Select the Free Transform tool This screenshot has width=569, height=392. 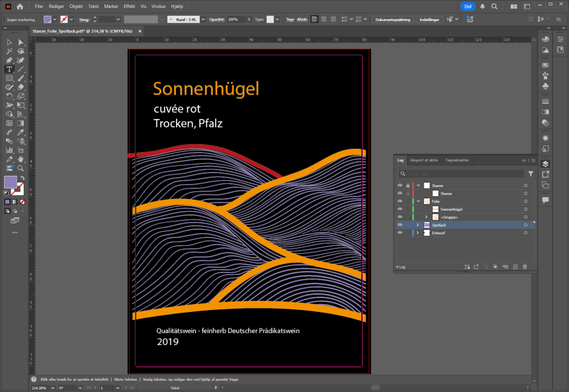(x=21, y=105)
